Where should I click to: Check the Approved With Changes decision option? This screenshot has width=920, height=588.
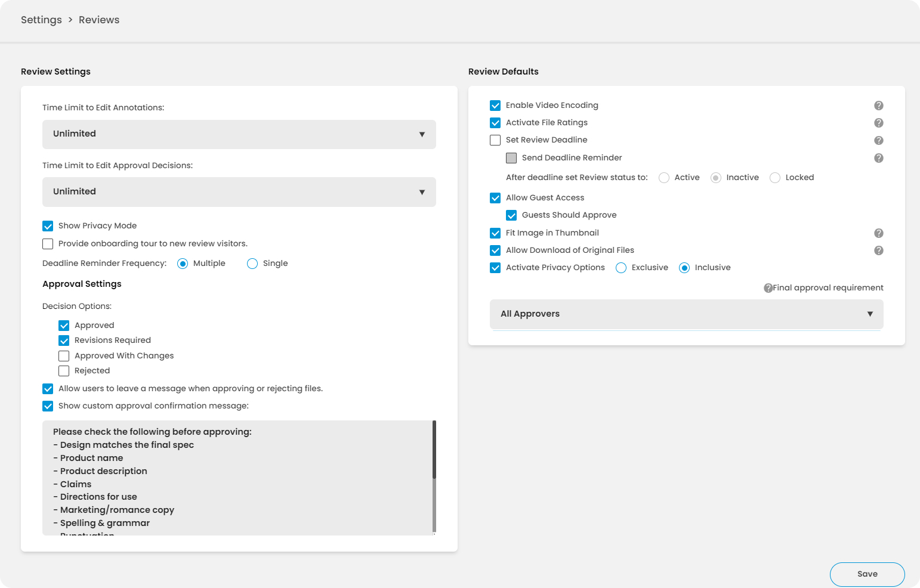tap(64, 356)
